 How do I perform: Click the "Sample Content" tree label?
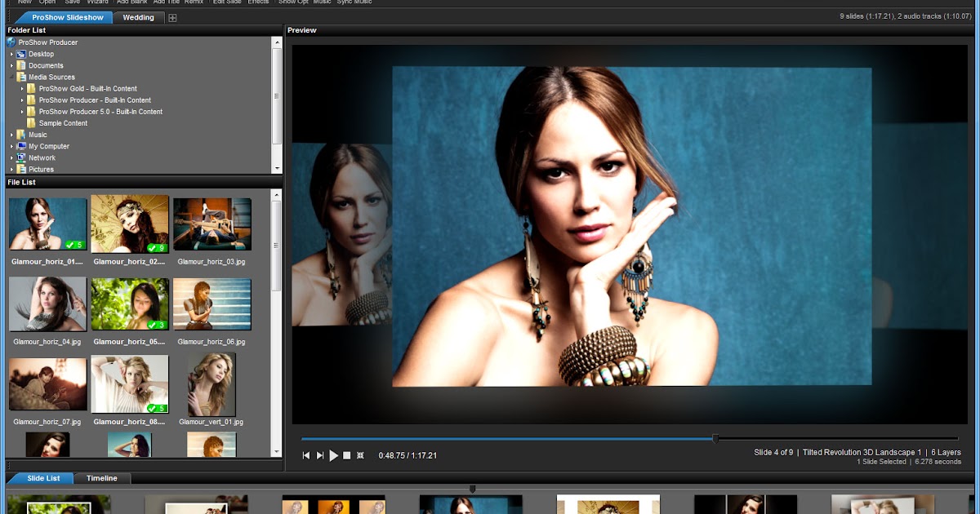point(63,123)
